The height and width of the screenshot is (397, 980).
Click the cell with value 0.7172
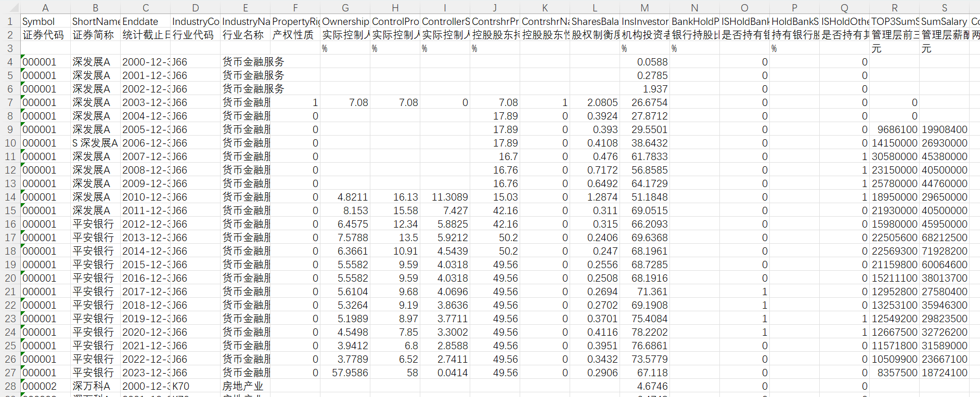(595, 170)
